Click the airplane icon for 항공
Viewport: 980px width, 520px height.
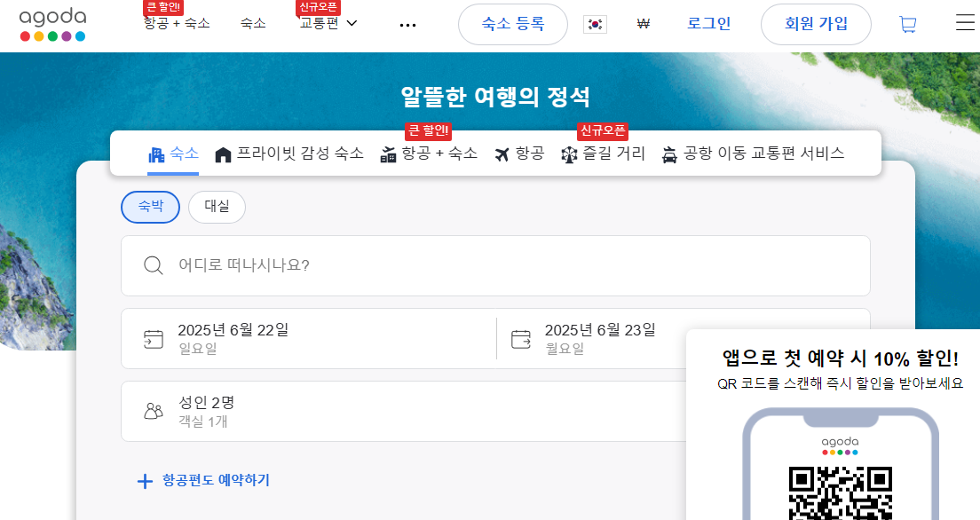(x=502, y=154)
